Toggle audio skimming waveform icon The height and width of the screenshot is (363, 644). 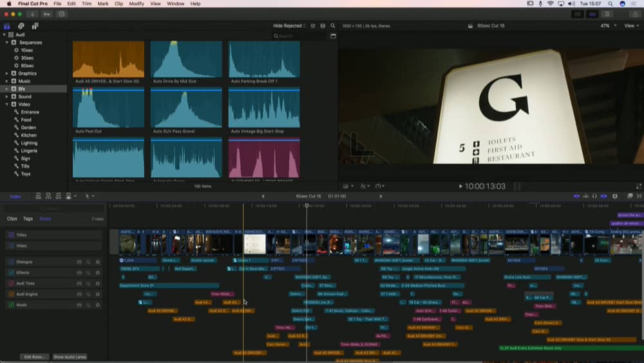pos(585,196)
